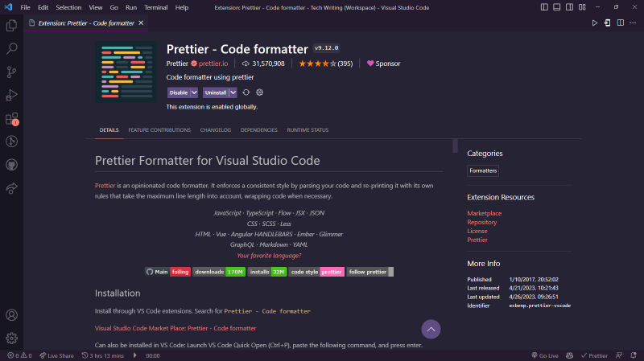Viewport: 644px width, 361px height.
Task: Split the editor right
Action: (x=620, y=23)
